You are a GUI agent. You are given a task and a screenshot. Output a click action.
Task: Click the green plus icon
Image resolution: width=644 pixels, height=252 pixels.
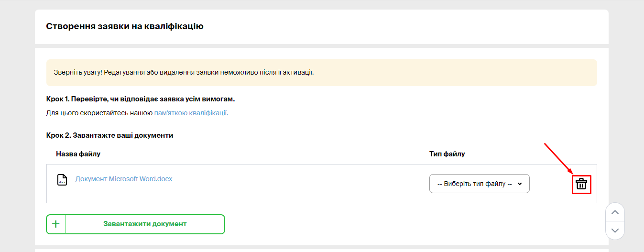point(56,224)
